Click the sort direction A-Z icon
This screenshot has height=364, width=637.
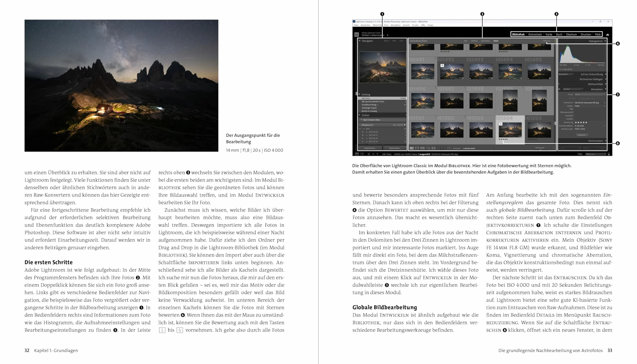coord(449,148)
